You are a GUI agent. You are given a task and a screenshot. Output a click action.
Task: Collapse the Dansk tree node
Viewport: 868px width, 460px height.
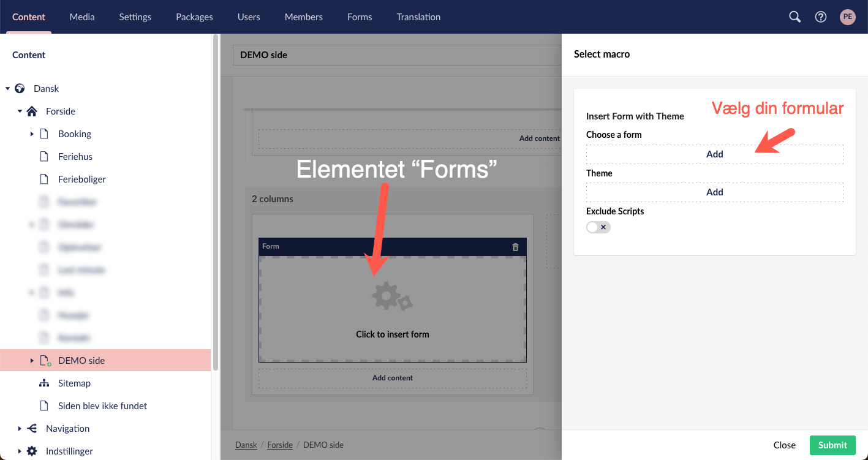pyautogui.click(x=7, y=89)
